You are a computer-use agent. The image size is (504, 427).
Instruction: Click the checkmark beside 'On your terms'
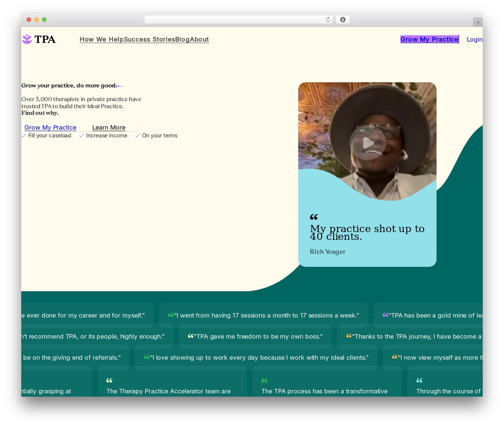pos(137,136)
